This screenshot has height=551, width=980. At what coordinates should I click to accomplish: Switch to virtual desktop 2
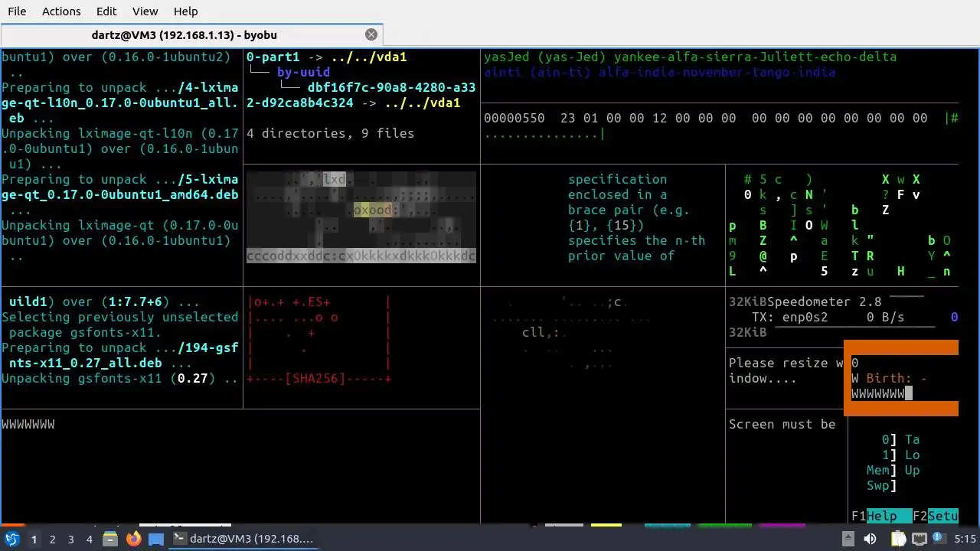(x=52, y=540)
